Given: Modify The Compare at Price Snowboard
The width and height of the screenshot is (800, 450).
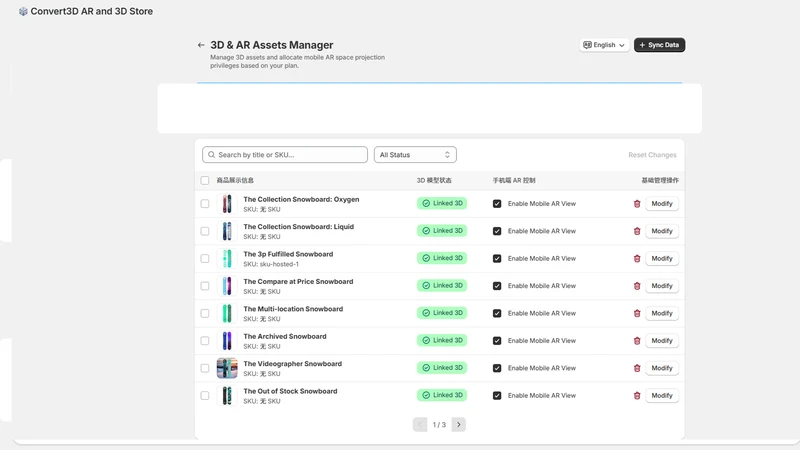Looking at the screenshot, I should (x=662, y=286).
